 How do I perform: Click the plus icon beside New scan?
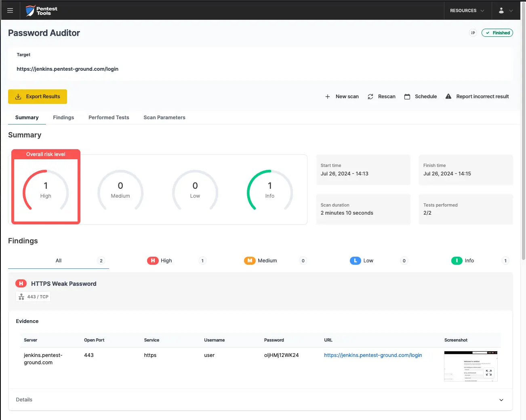pos(328,97)
